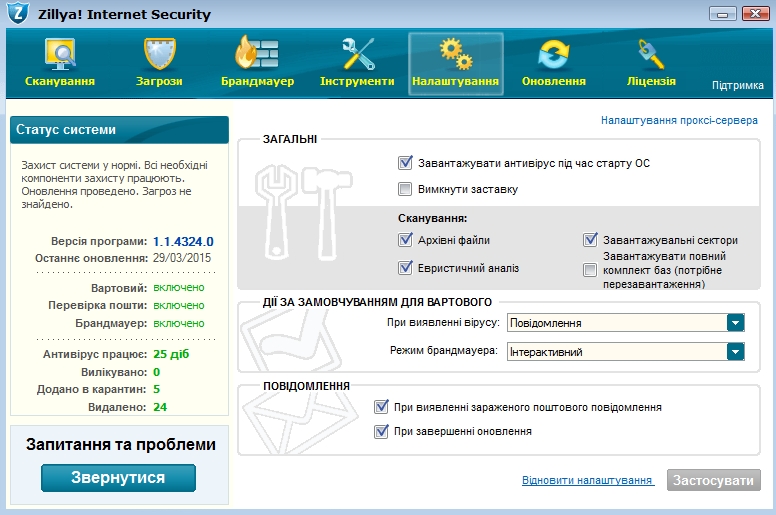Toggle При завершенні оновлення notification checkbox
This screenshot has height=515, width=776.
[x=381, y=432]
